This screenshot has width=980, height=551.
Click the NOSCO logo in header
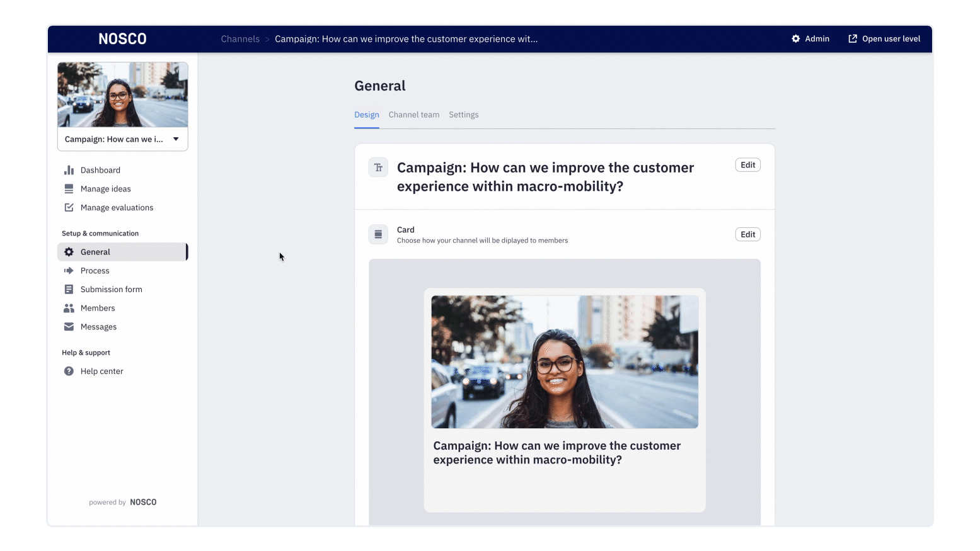coord(122,39)
